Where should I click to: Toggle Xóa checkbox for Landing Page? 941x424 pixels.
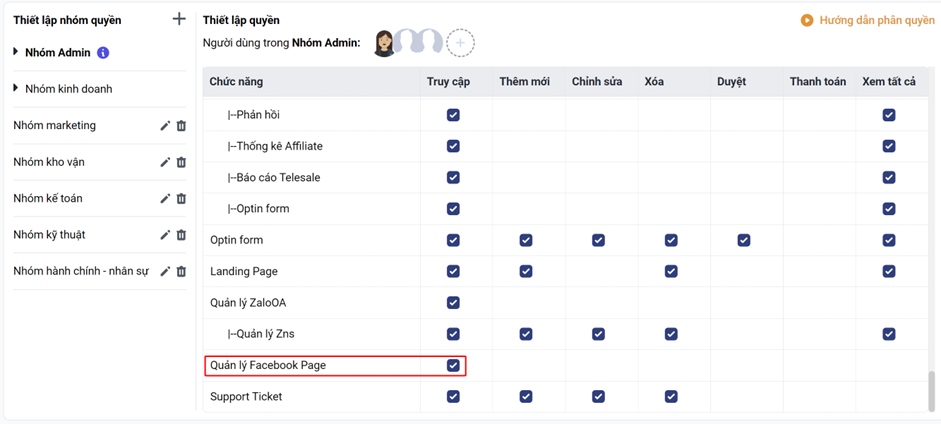(x=671, y=271)
